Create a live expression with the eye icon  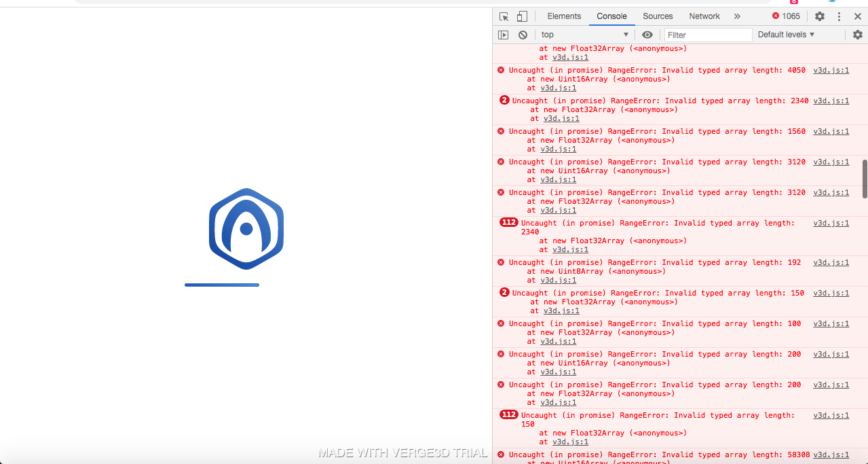647,35
